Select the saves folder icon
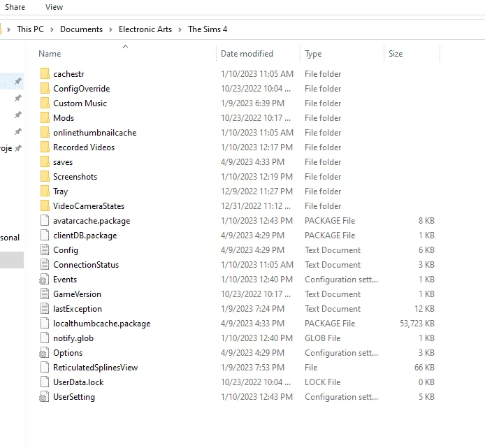 click(45, 162)
